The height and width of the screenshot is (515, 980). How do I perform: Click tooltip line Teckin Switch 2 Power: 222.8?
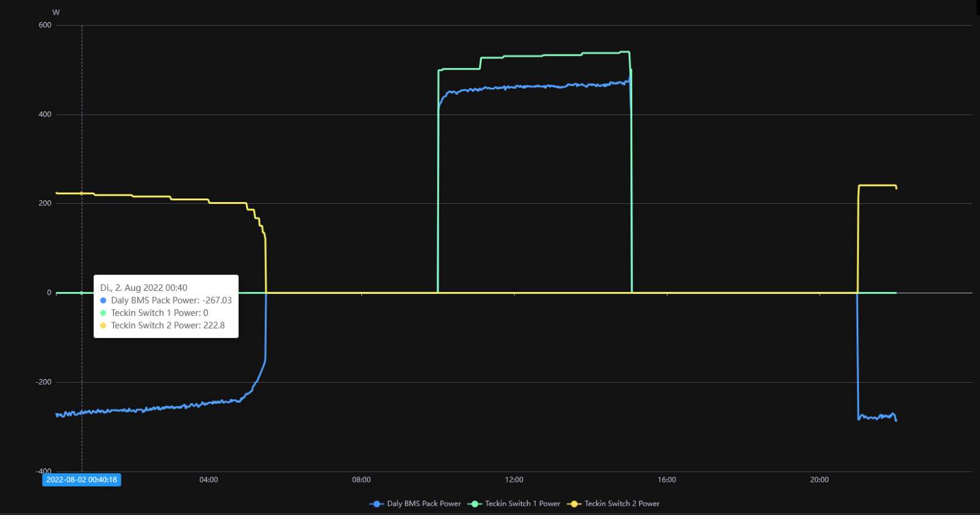click(162, 325)
